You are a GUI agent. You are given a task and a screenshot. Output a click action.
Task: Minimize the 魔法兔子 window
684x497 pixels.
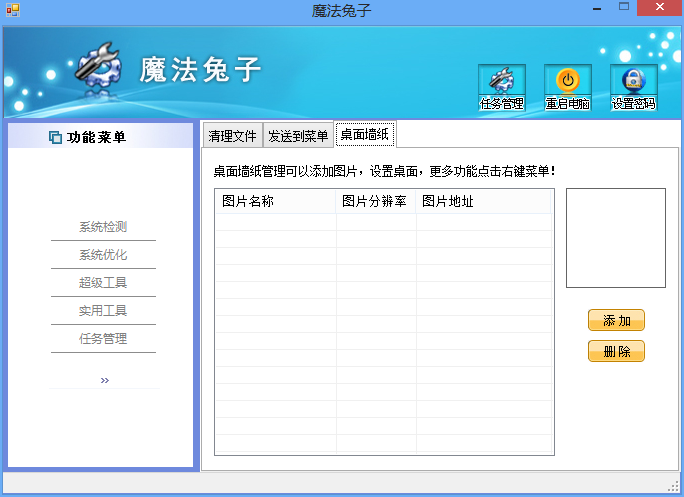tap(597, 8)
